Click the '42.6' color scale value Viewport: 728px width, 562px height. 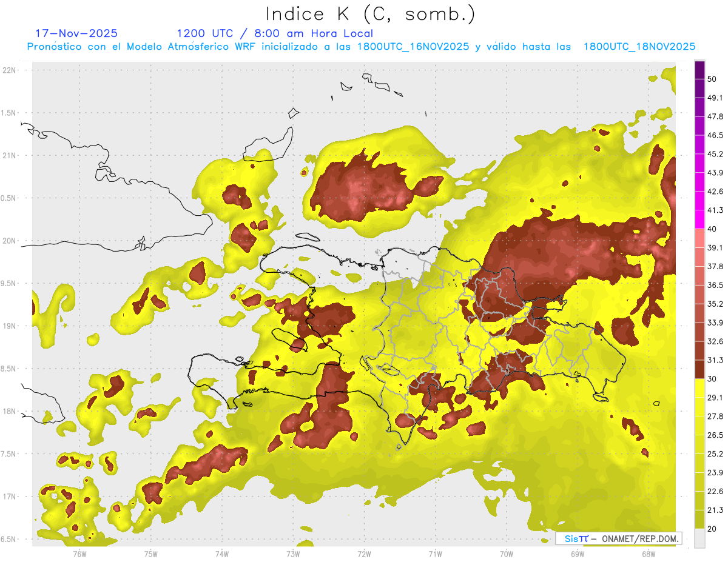[715, 192]
